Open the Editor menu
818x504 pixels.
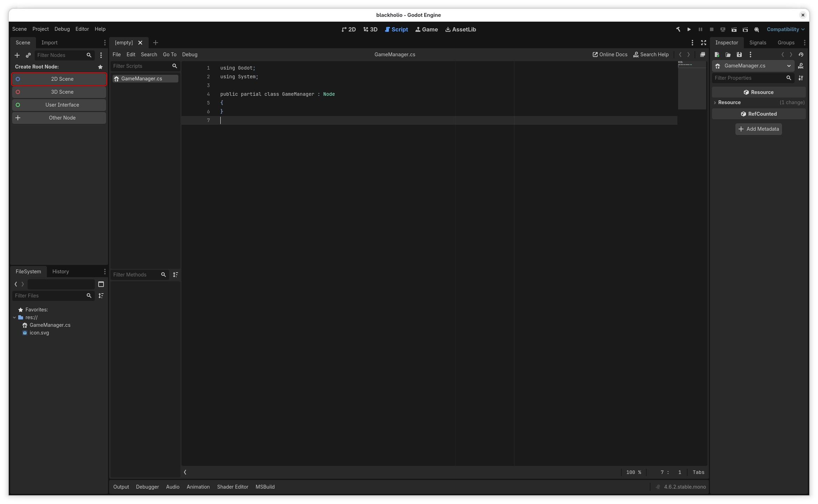82,29
